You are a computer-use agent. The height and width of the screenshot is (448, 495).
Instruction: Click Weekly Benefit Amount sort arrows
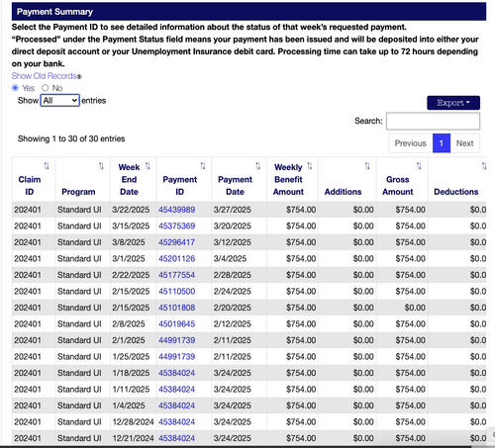point(309,166)
